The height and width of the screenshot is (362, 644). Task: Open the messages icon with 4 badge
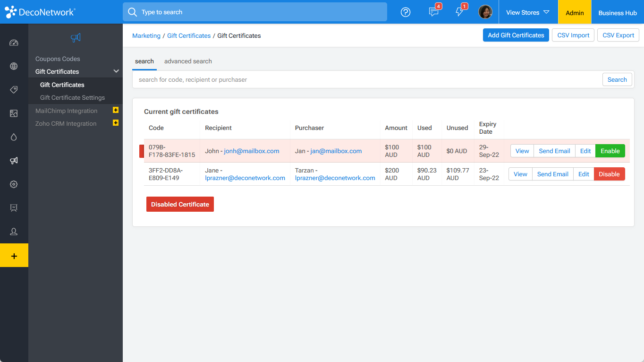433,12
